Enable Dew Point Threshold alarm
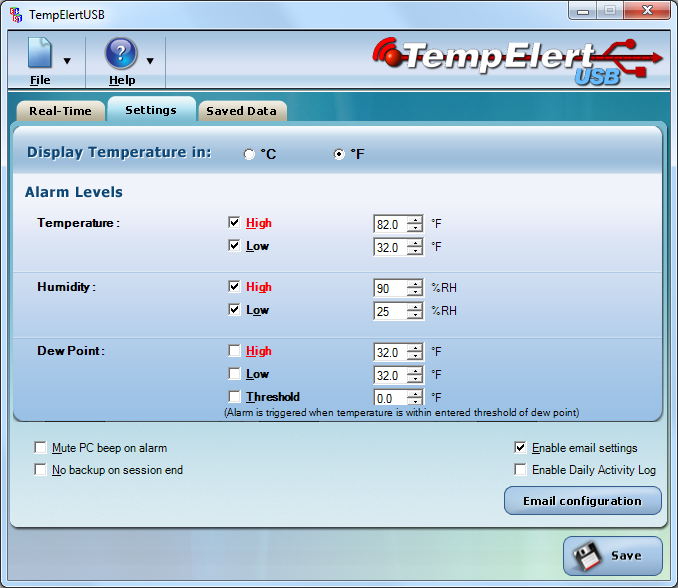This screenshot has width=678, height=588. coord(234,396)
